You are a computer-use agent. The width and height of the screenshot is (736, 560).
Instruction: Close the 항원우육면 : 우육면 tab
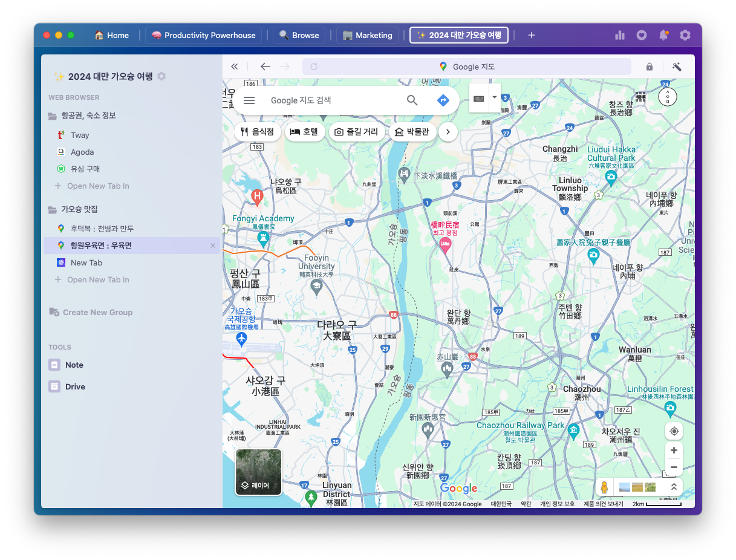(x=213, y=246)
